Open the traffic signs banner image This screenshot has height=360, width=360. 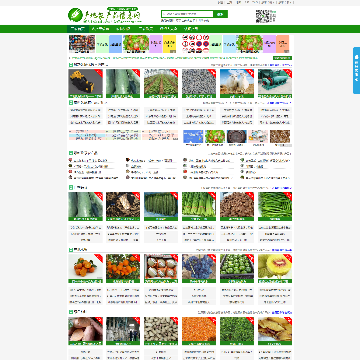(195, 44)
